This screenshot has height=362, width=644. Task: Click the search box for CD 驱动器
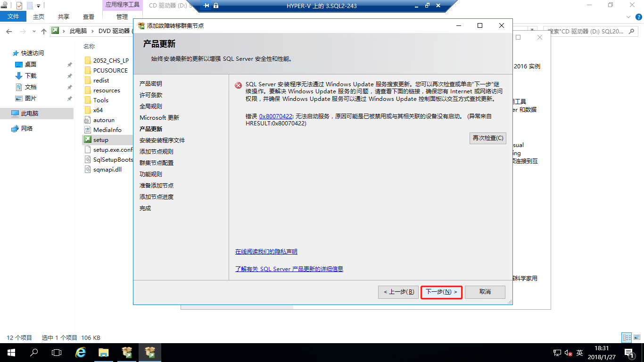[591, 31]
